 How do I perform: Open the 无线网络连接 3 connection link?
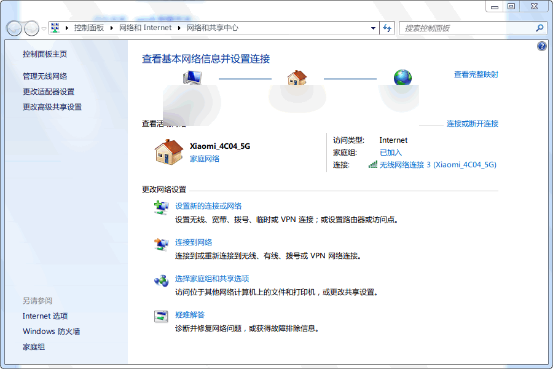point(438,165)
